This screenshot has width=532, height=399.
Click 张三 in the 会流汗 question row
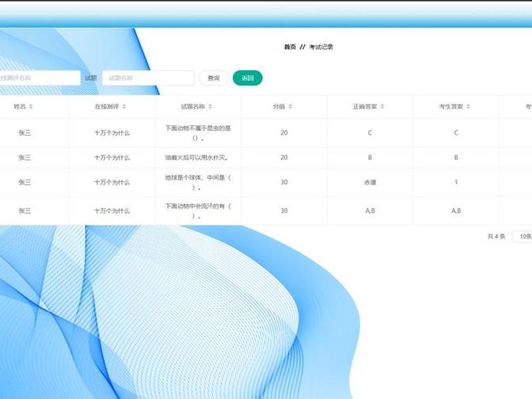click(25, 211)
